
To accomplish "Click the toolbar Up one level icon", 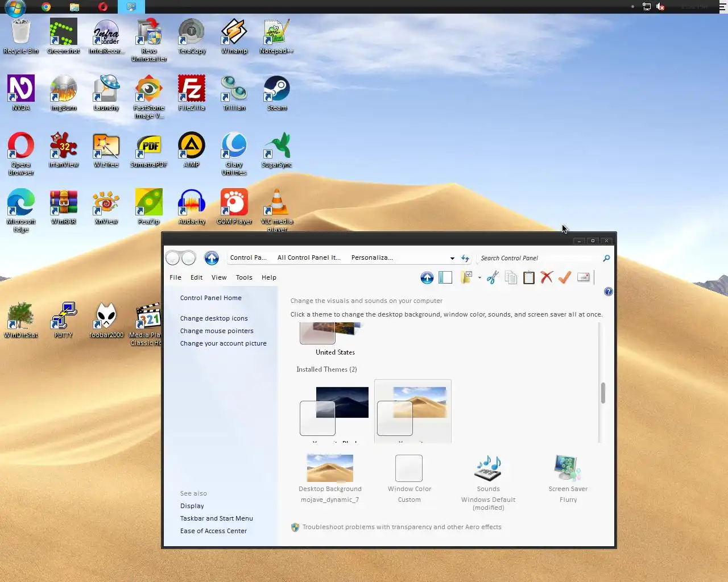I will (x=427, y=277).
